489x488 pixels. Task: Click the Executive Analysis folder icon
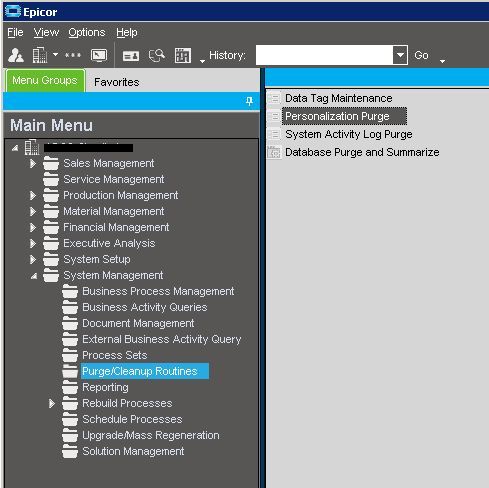coord(51,243)
